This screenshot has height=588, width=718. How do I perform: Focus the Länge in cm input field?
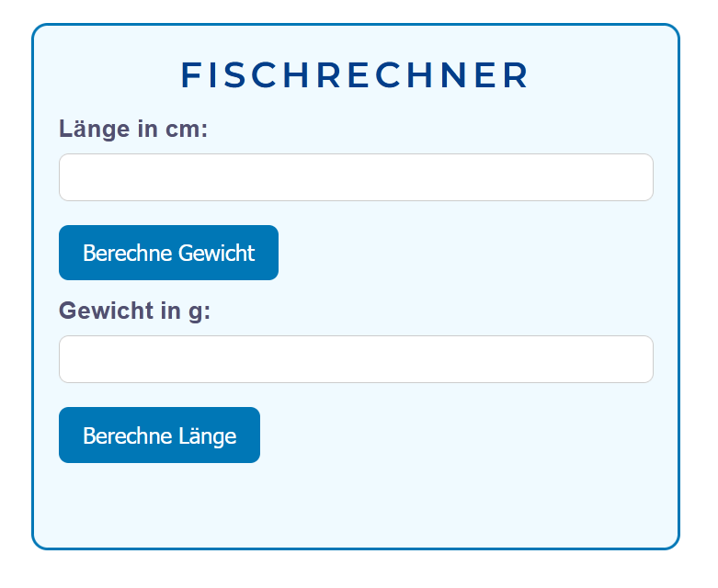[356, 177]
